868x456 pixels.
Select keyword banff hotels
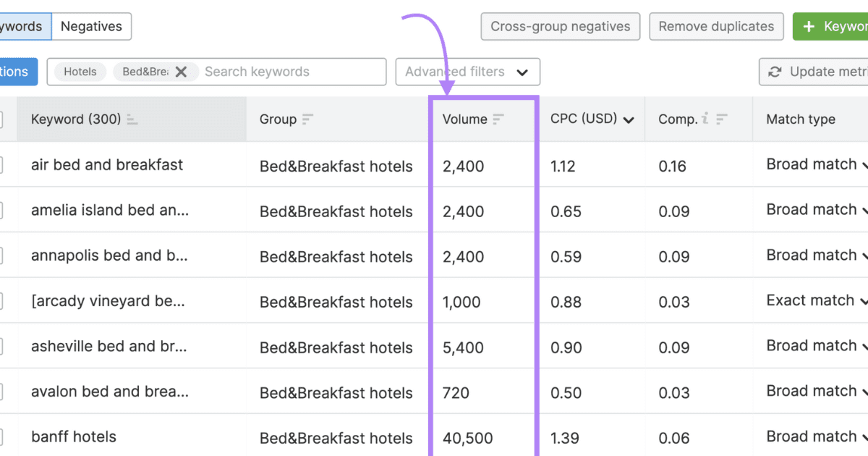tap(74, 437)
